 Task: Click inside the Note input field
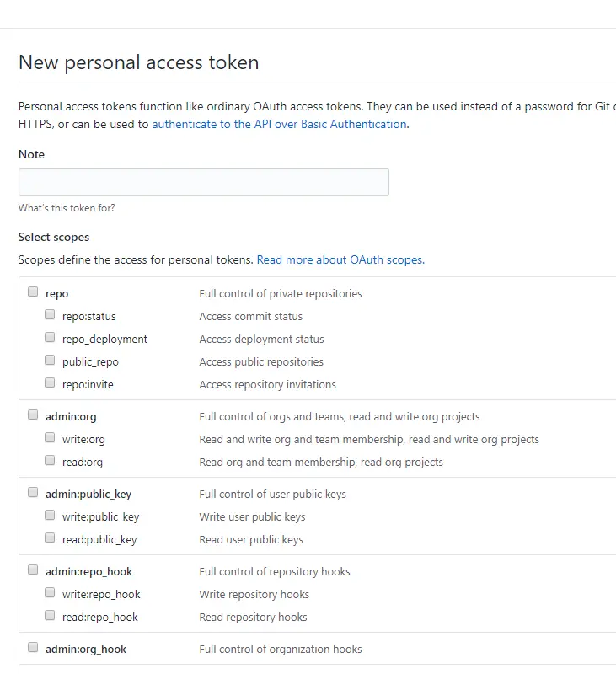coord(202,182)
